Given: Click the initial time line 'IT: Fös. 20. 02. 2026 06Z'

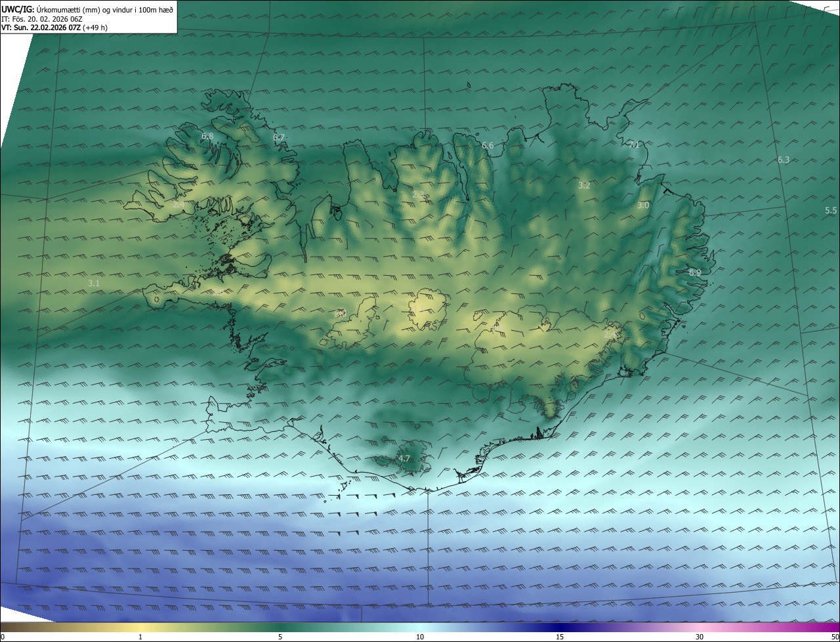Looking at the screenshot, I should click(41, 19).
